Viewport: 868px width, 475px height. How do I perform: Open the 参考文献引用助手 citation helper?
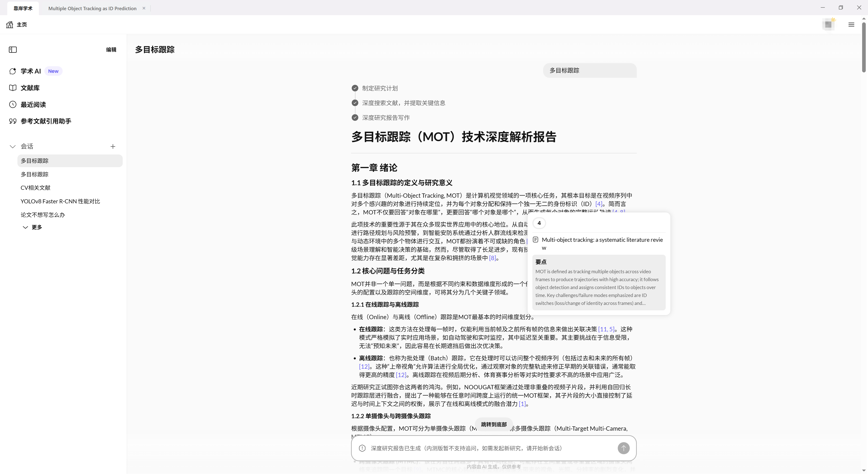pos(46,121)
